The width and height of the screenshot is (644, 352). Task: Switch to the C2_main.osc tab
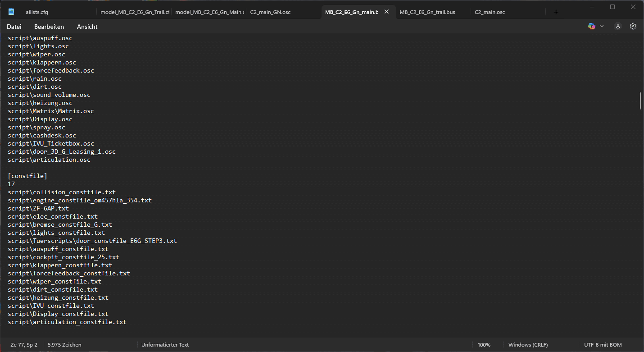pos(490,12)
